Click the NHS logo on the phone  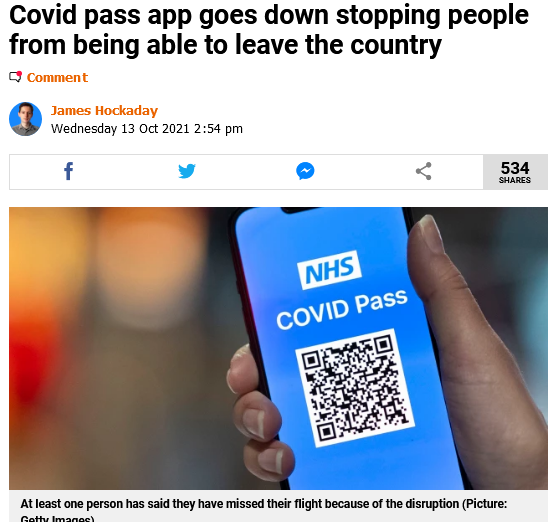click(x=329, y=270)
